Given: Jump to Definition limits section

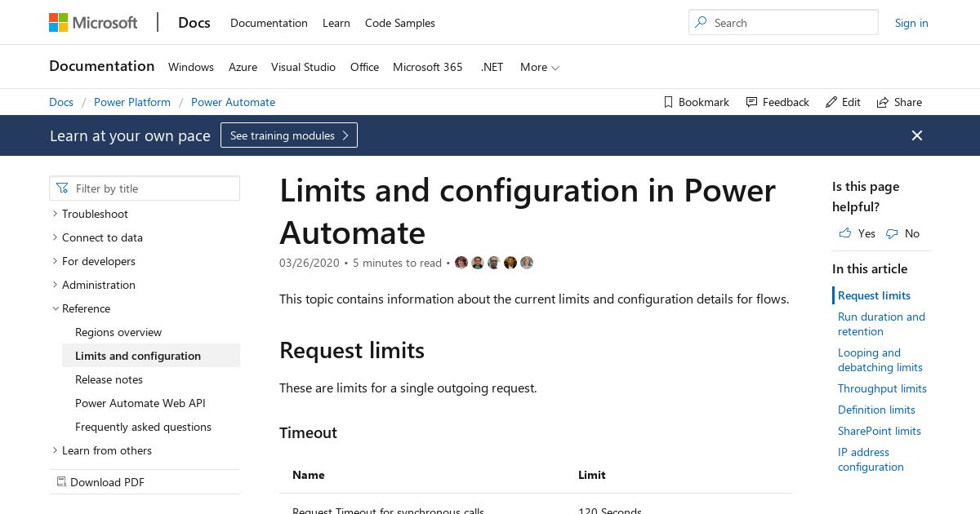Looking at the screenshot, I should (876, 410).
